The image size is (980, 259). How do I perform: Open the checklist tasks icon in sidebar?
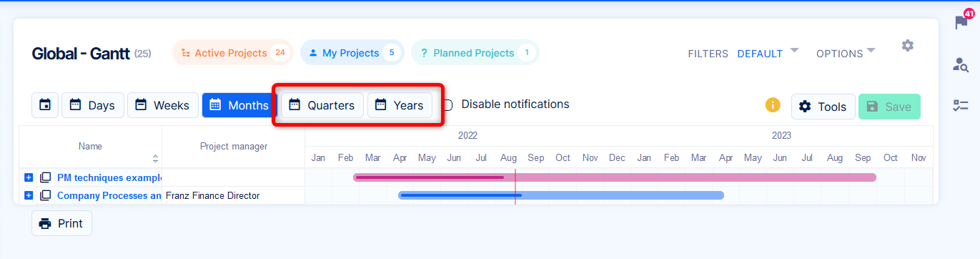point(961,106)
